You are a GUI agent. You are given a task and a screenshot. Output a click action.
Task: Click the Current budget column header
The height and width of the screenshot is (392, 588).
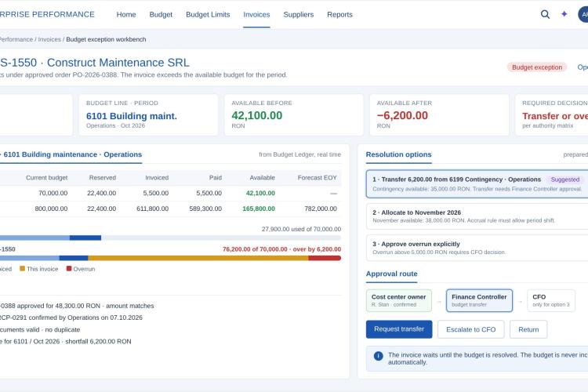coord(46,178)
